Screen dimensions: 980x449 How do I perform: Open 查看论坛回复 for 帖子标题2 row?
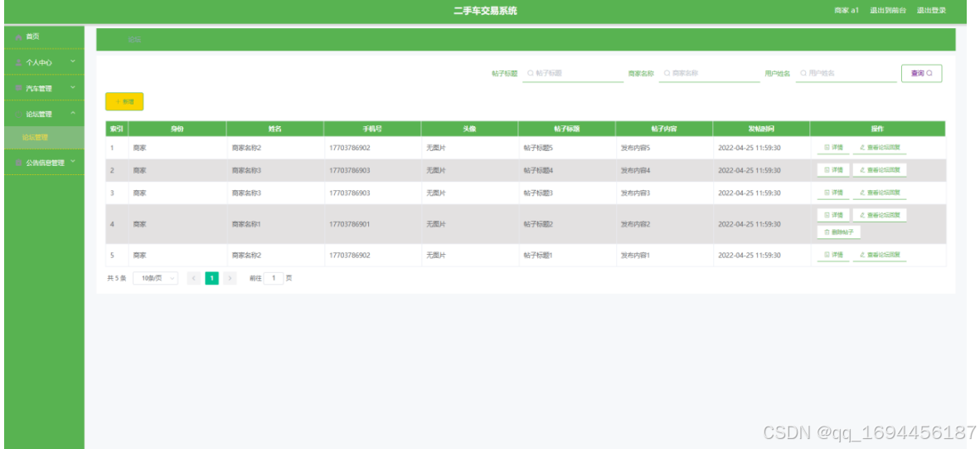click(x=880, y=215)
